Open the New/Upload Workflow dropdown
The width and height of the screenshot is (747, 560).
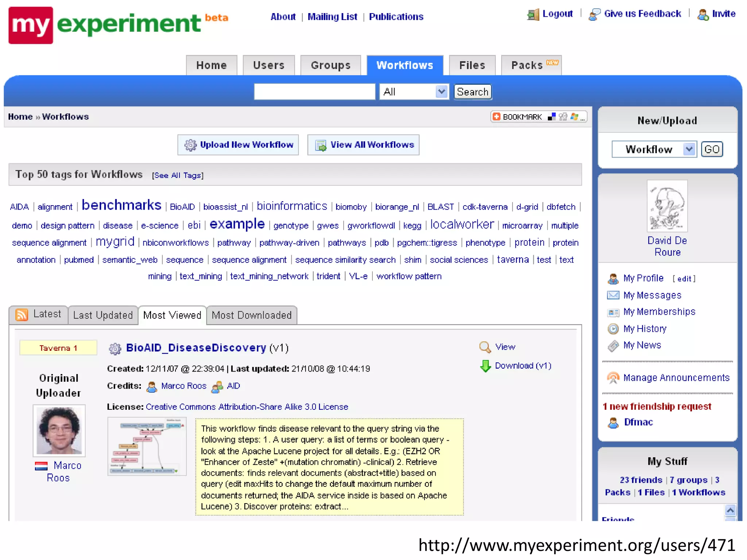(x=654, y=149)
